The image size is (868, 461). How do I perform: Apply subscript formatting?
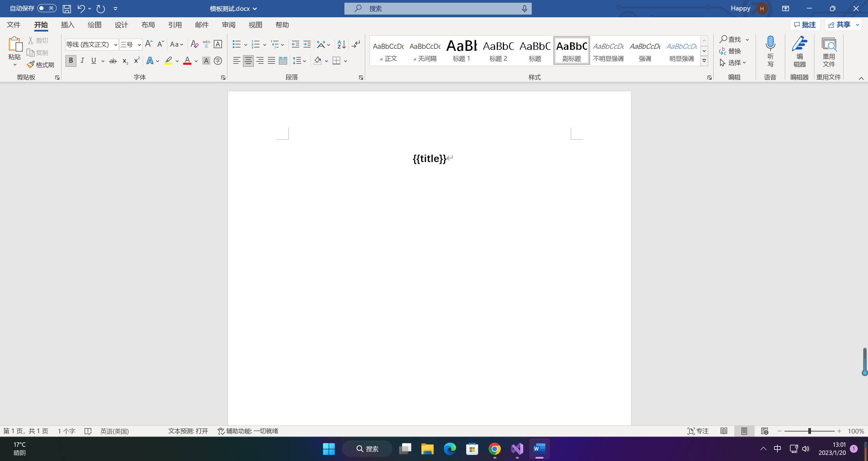(125, 61)
